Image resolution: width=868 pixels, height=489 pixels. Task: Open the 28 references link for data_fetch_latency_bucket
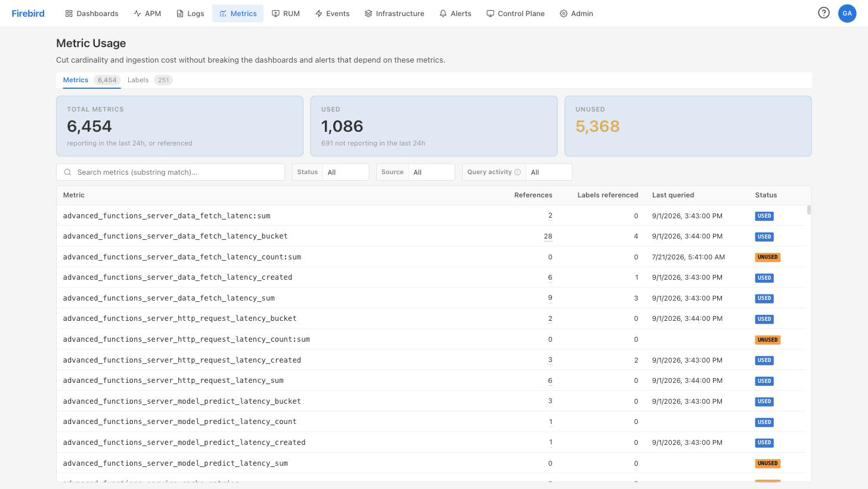click(x=548, y=236)
